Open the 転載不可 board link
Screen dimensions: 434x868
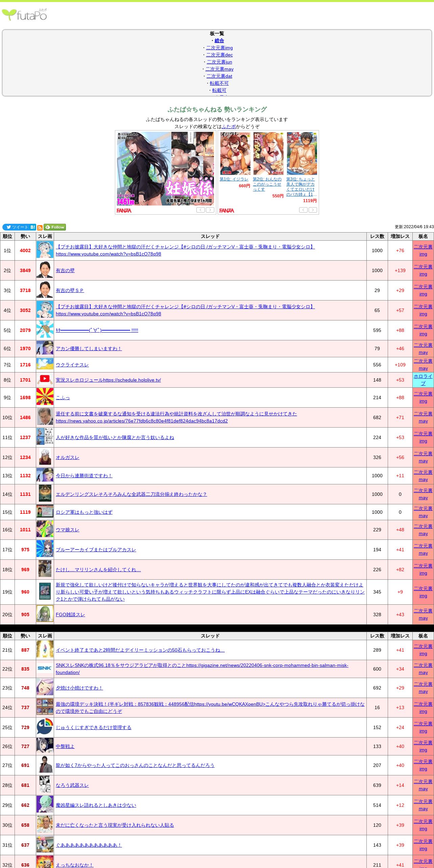pos(219,83)
